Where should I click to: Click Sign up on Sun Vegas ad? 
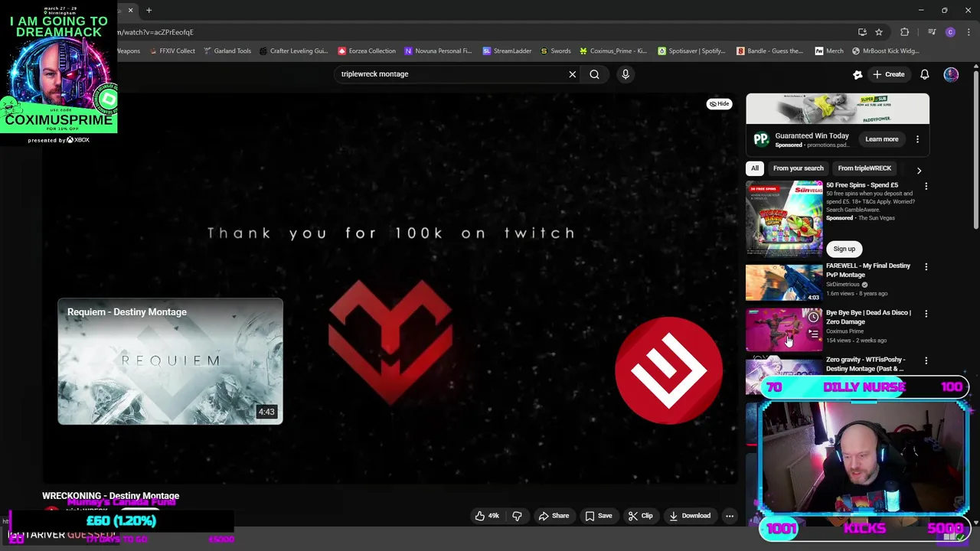844,249
